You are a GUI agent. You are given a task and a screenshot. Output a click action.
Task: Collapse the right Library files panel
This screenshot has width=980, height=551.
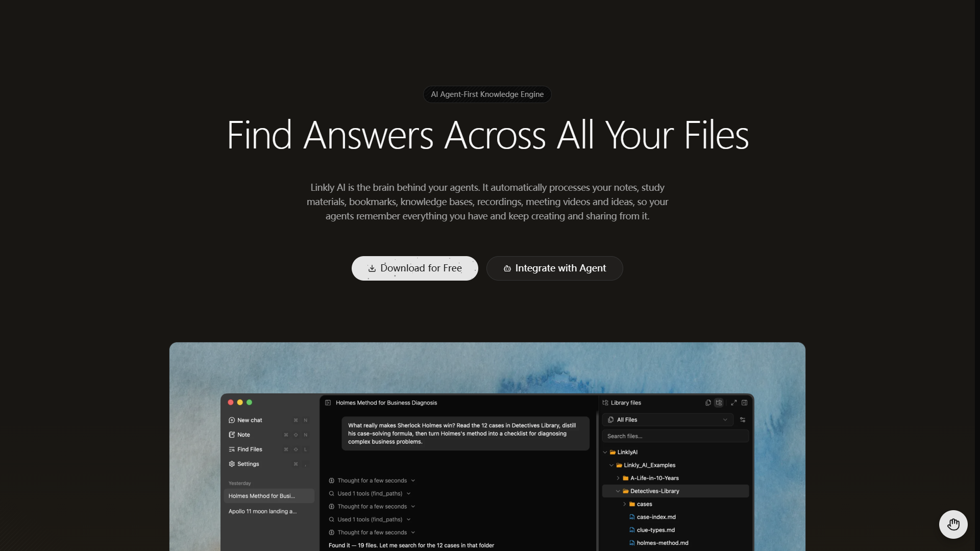click(x=745, y=403)
